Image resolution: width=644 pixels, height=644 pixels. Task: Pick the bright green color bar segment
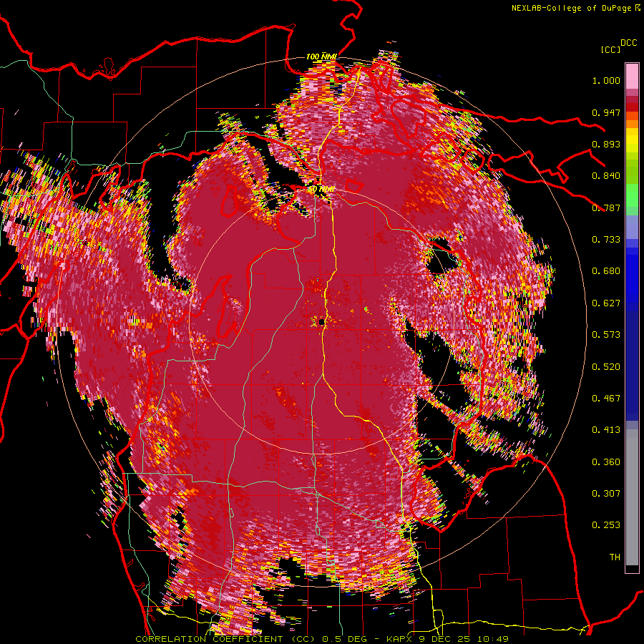(x=632, y=195)
